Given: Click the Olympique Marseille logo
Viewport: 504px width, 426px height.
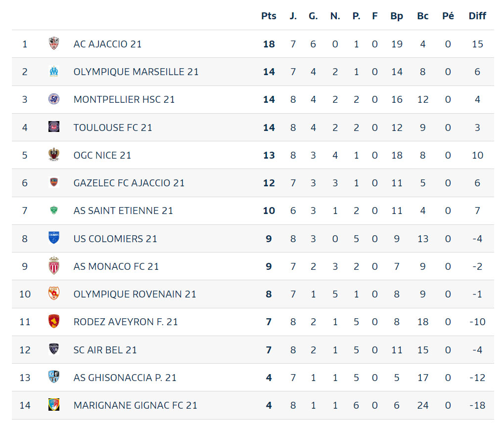Looking at the screenshot, I should click(x=54, y=71).
